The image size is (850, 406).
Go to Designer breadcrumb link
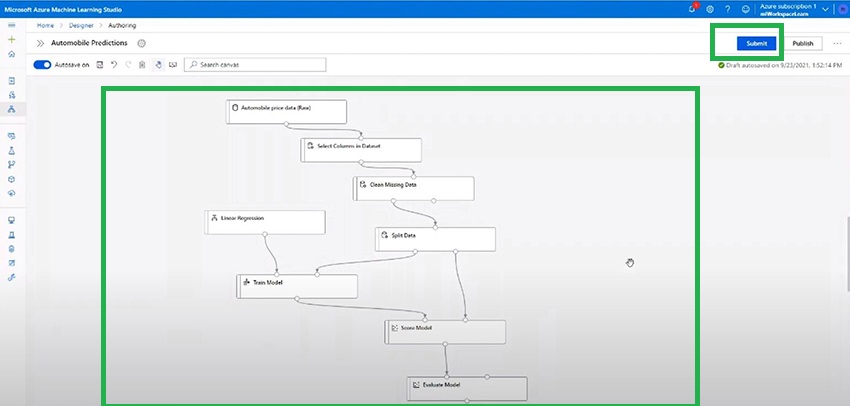[x=81, y=25]
